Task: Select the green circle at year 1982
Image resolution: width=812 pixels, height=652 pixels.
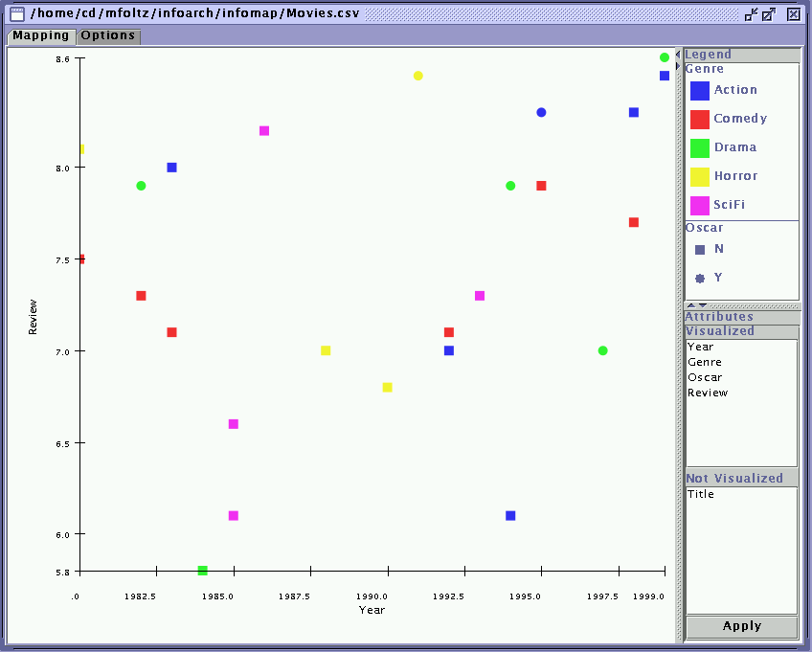Action: (x=141, y=186)
